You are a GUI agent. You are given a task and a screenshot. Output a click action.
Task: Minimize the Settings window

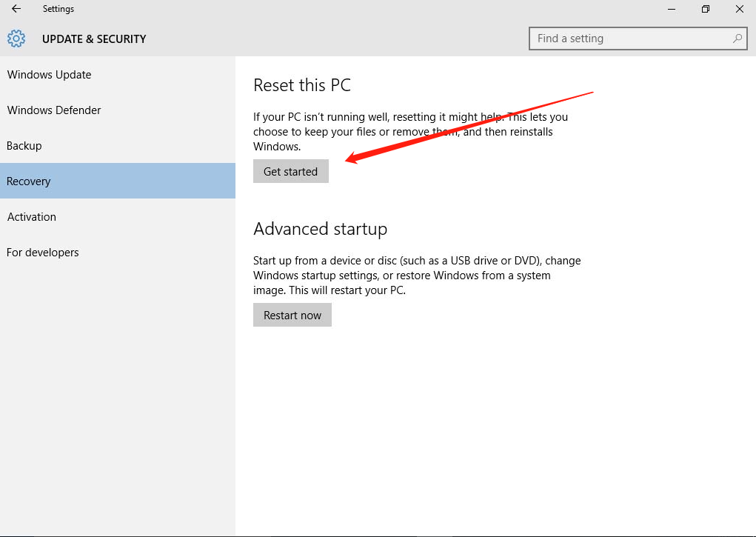click(x=671, y=9)
